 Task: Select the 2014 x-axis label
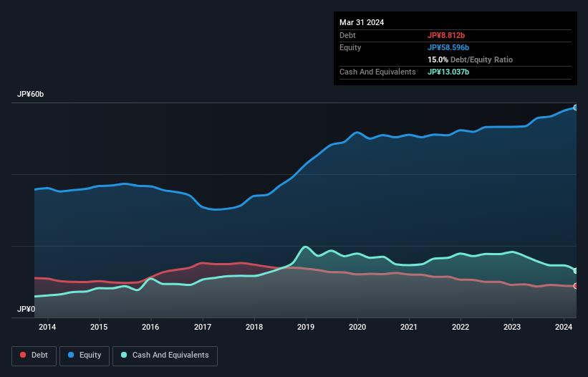(47, 328)
